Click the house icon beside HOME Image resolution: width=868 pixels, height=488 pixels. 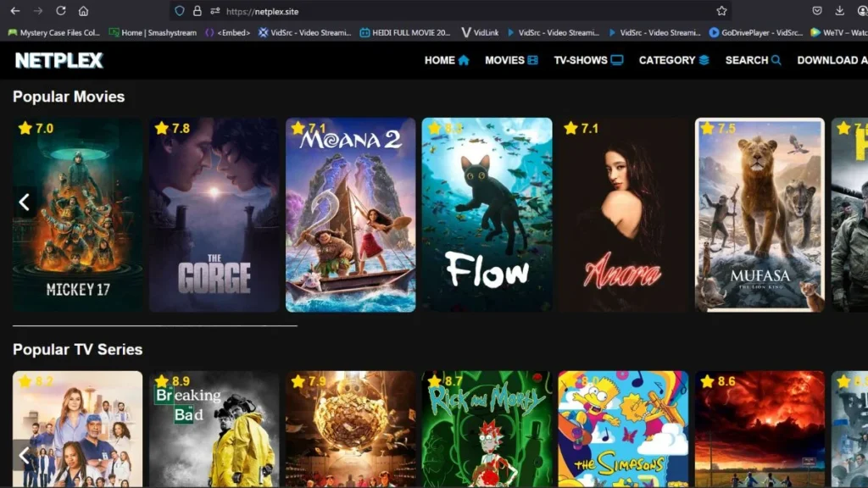(x=462, y=60)
